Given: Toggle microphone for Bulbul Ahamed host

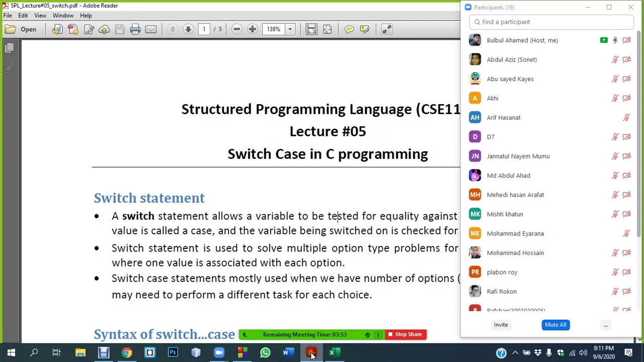Looking at the screenshot, I should click(615, 40).
